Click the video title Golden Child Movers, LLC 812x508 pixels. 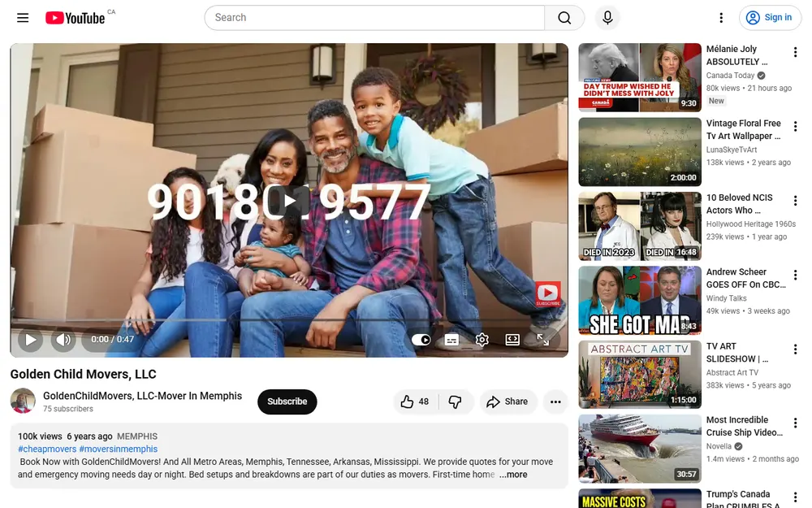point(84,374)
